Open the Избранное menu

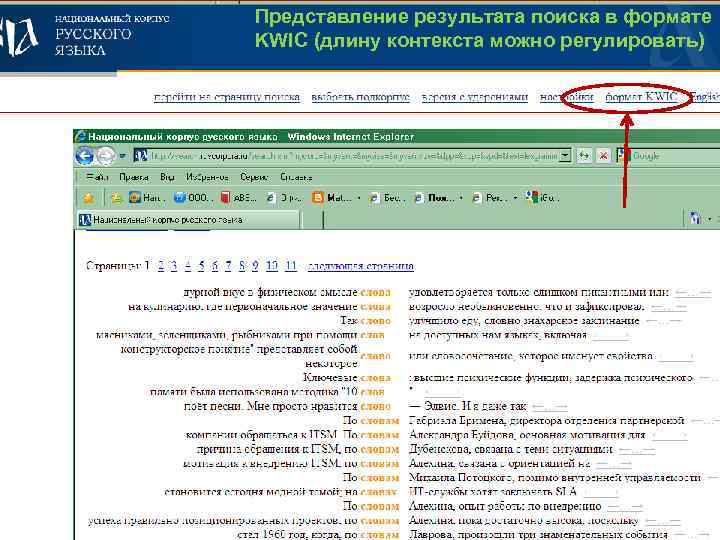point(207,177)
